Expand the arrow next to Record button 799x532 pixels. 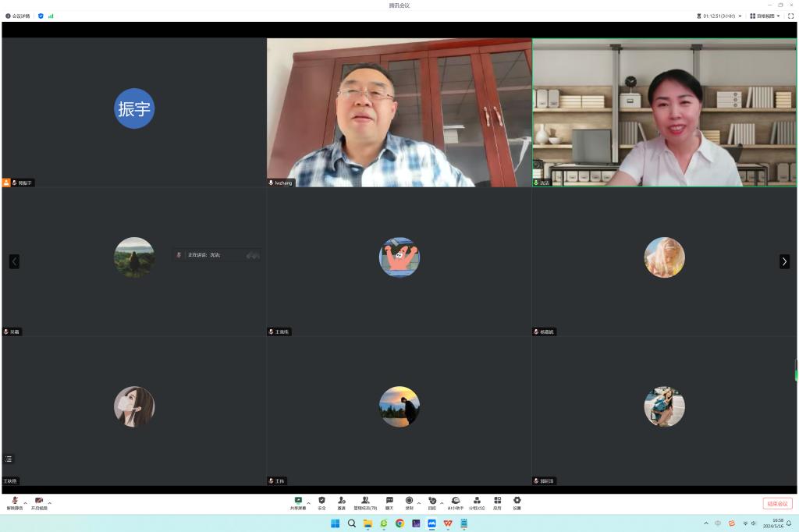419,503
